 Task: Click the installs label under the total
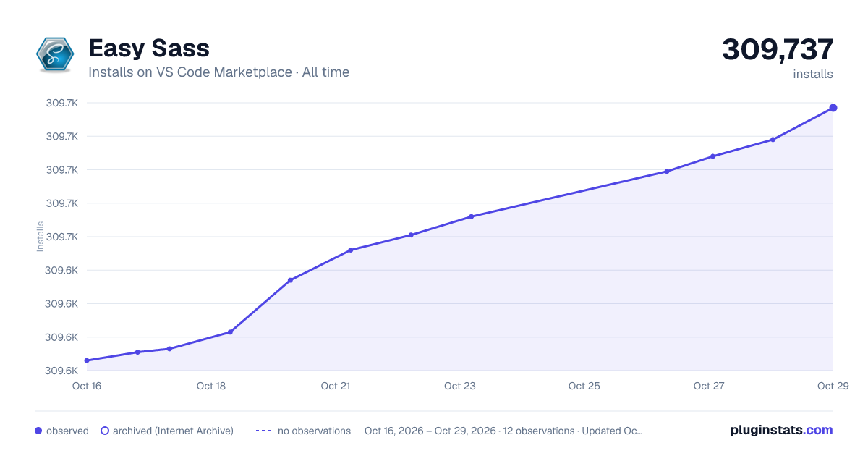coord(813,74)
